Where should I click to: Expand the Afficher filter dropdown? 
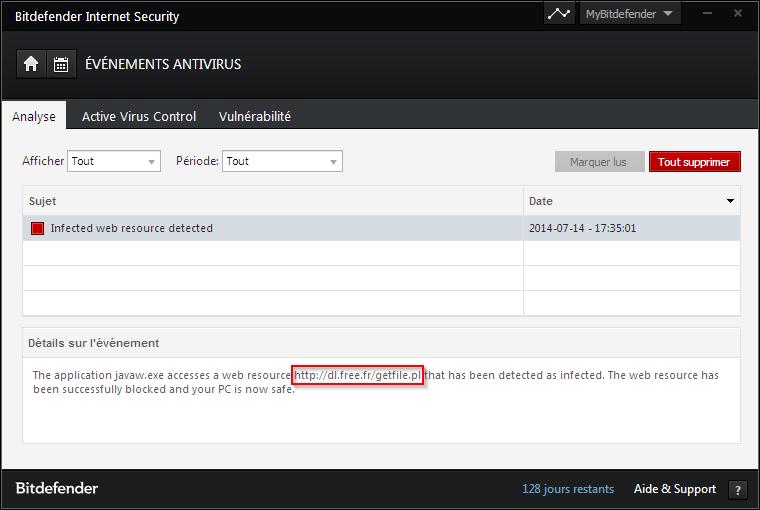pyautogui.click(x=114, y=161)
